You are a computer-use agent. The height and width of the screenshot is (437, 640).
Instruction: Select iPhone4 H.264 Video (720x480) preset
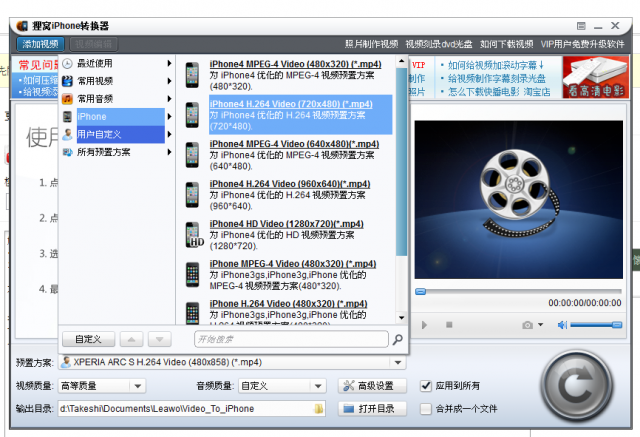(x=300, y=115)
